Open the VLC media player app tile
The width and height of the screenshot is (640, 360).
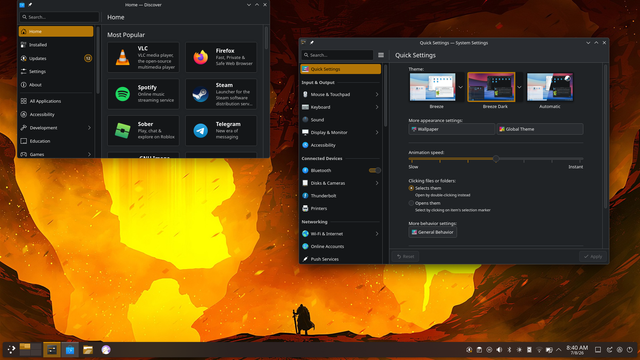(x=143, y=58)
